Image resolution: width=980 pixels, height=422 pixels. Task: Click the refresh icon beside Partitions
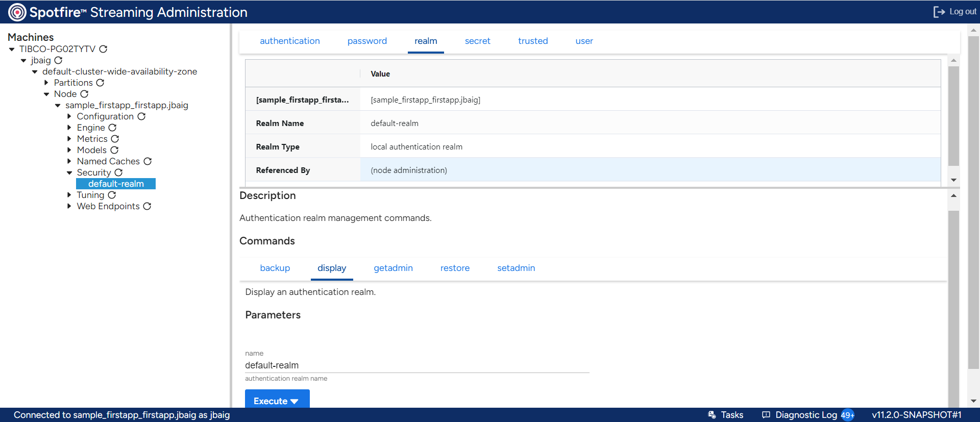click(100, 83)
